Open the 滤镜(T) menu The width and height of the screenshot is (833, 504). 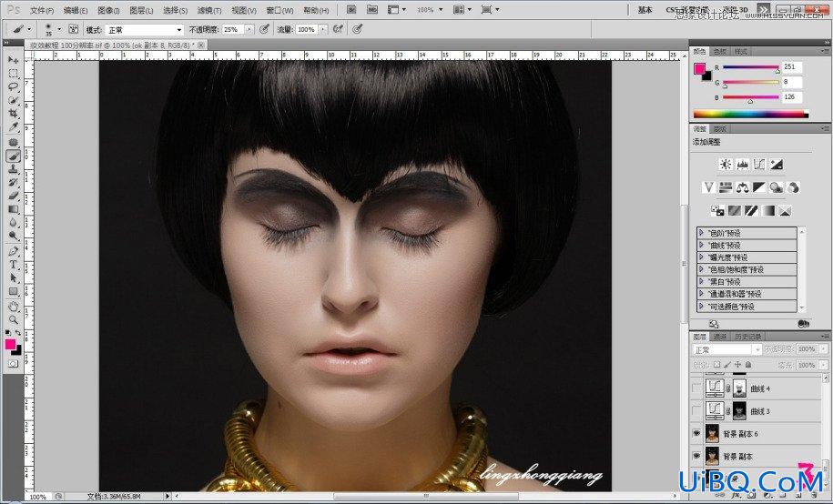point(209,10)
